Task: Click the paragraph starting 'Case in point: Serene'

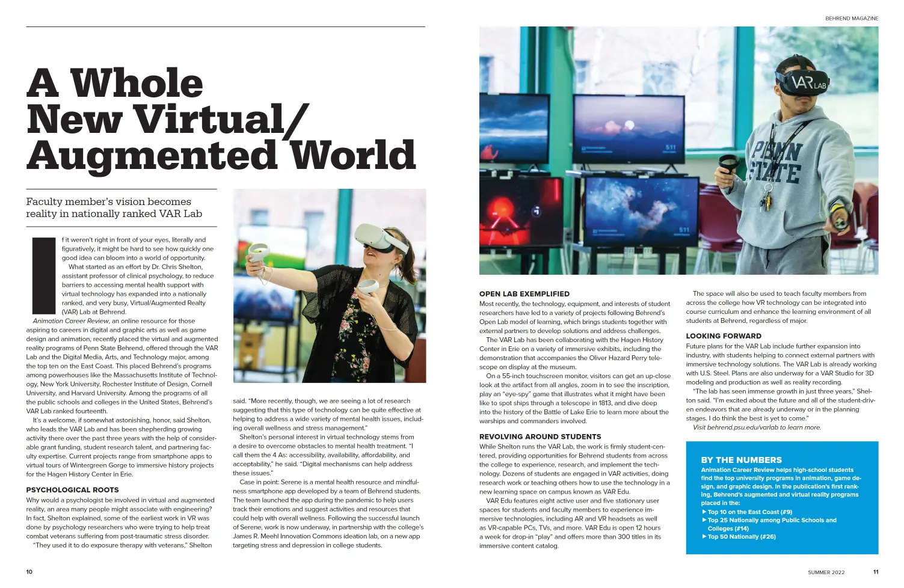Action: (328, 513)
